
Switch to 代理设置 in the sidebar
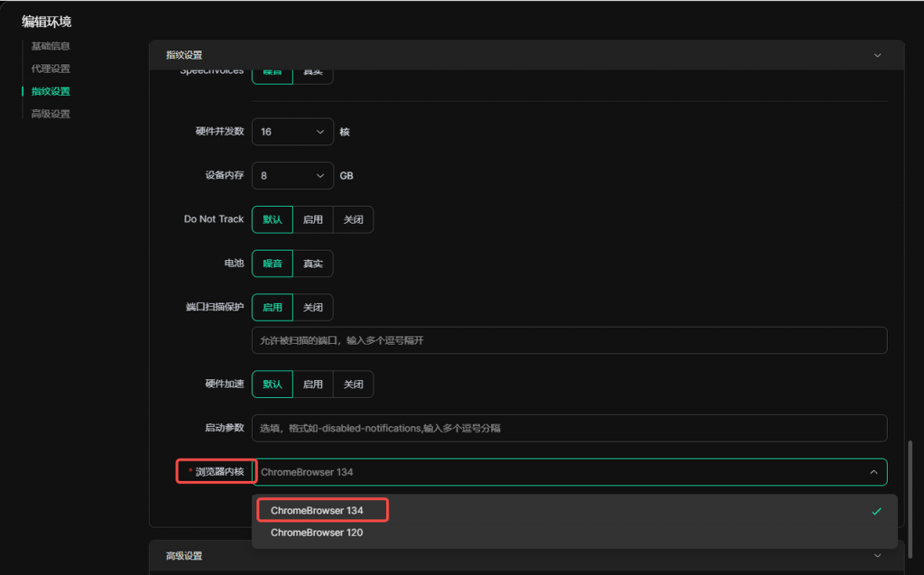[x=51, y=69]
